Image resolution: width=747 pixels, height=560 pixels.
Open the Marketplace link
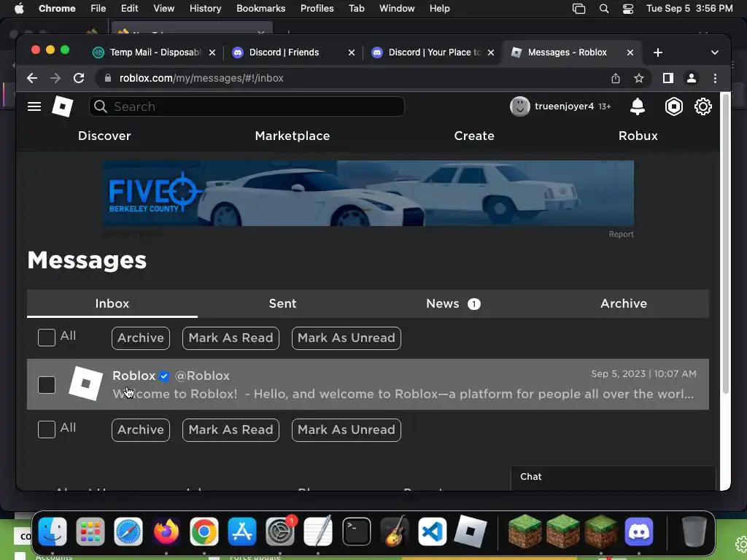[293, 136]
